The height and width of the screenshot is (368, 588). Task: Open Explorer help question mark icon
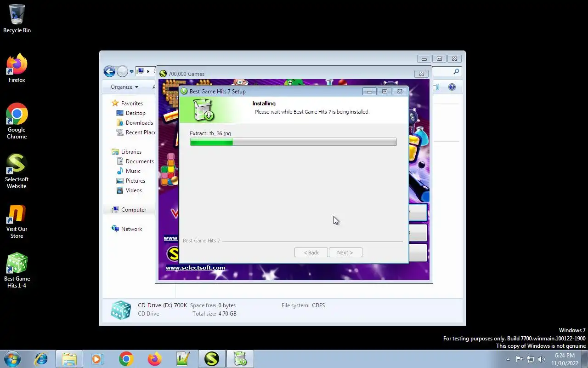452,87
